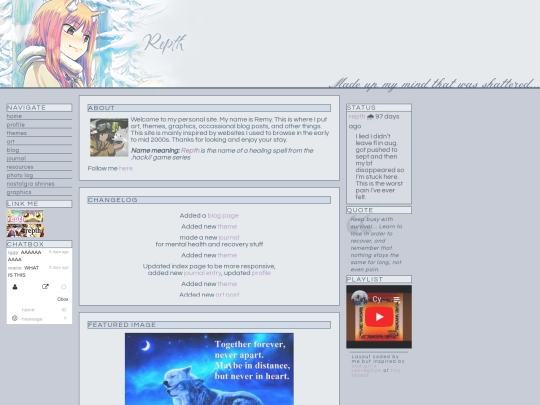The height and width of the screenshot is (405, 540).
Task: Open the 'art post' changelog link
Action: [227, 295]
